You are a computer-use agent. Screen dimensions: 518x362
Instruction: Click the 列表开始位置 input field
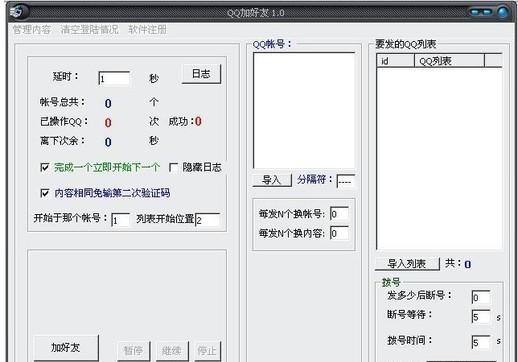click(208, 220)
